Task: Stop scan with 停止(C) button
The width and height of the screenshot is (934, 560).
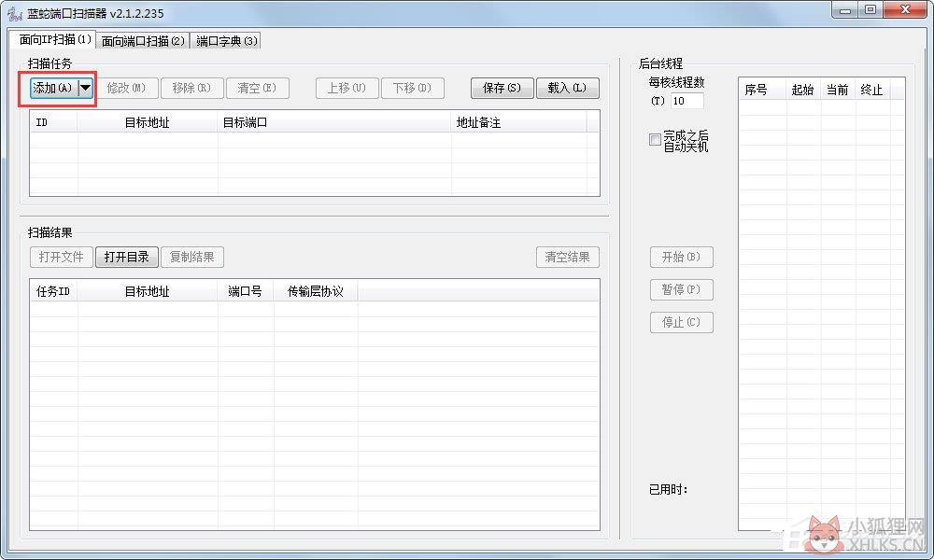Action: (x=682, y=323)
